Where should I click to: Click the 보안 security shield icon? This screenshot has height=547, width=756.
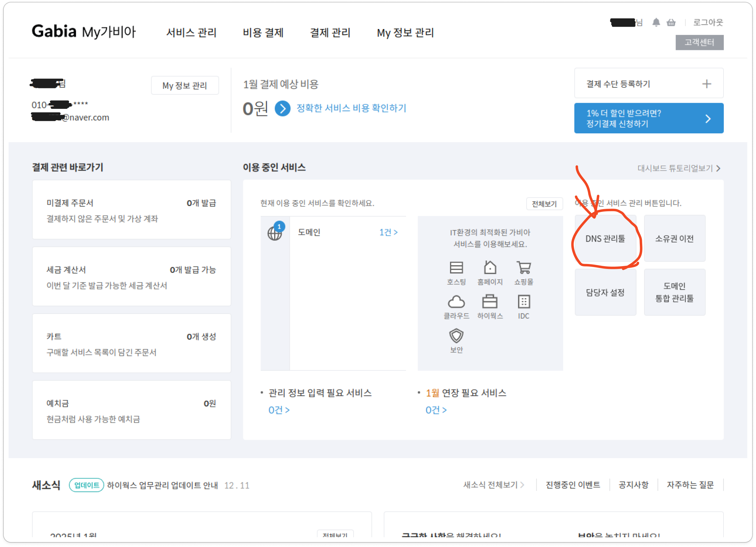coord(456,336)
